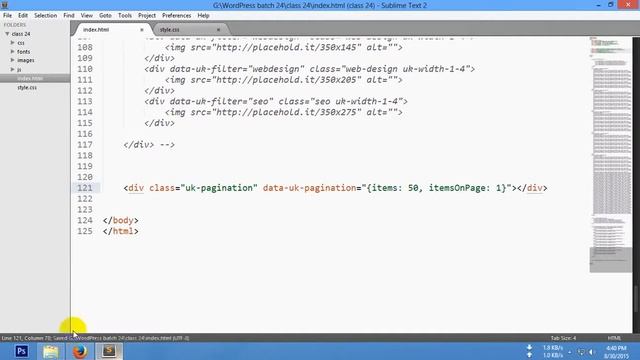Open the Project menu
Viewport: 640px width, 360px height.
(147, 16)
